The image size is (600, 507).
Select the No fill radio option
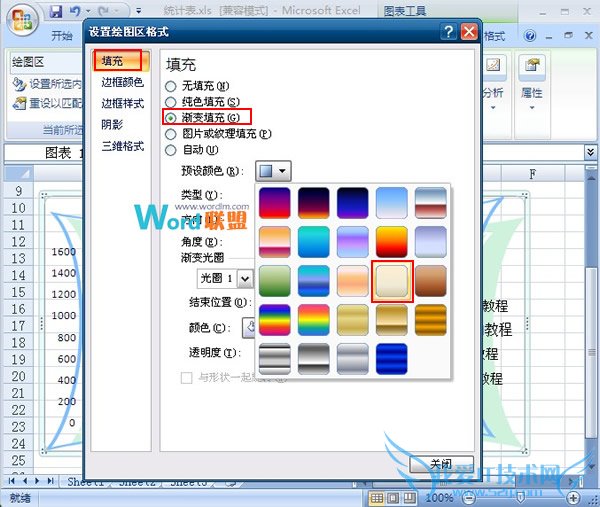171,86
